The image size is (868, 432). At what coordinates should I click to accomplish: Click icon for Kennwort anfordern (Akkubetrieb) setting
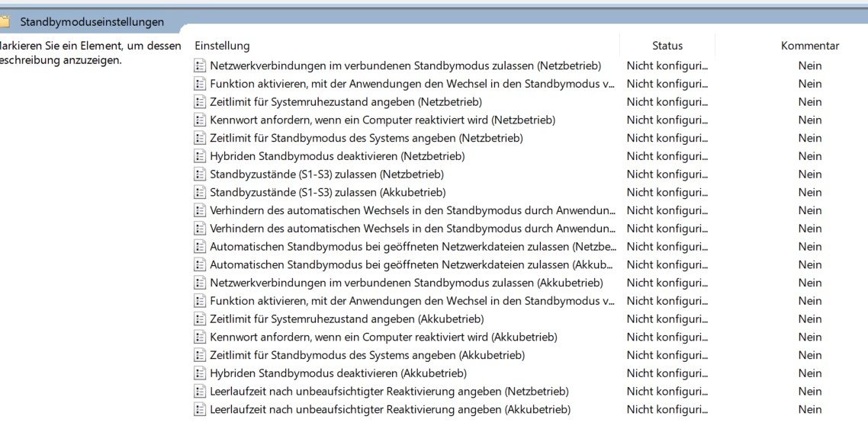tap(199, 337)
